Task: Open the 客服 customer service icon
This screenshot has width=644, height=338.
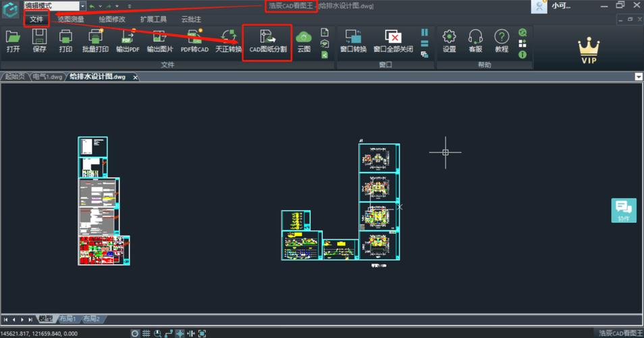Action: coord(475,40)
